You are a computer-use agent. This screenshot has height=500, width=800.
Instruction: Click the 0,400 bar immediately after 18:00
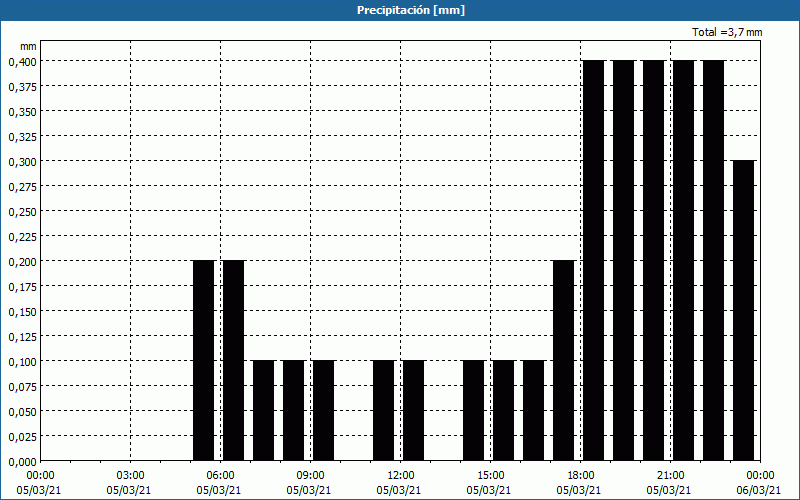(x=594, y=261)
